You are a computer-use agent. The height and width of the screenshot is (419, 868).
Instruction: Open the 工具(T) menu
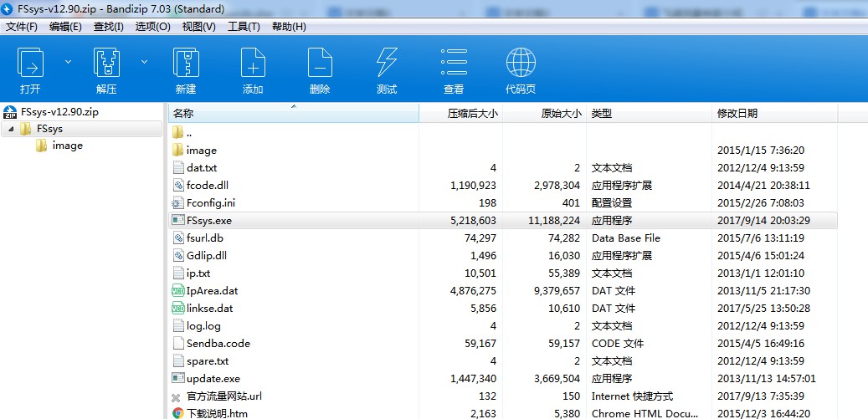tap(244, 27)
